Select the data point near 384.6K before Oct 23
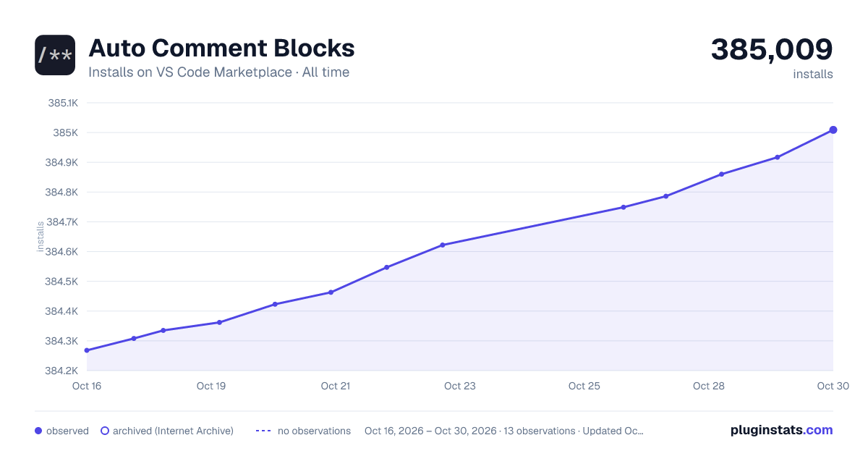This screenshot has width=868, height=456. pos(443,245)
